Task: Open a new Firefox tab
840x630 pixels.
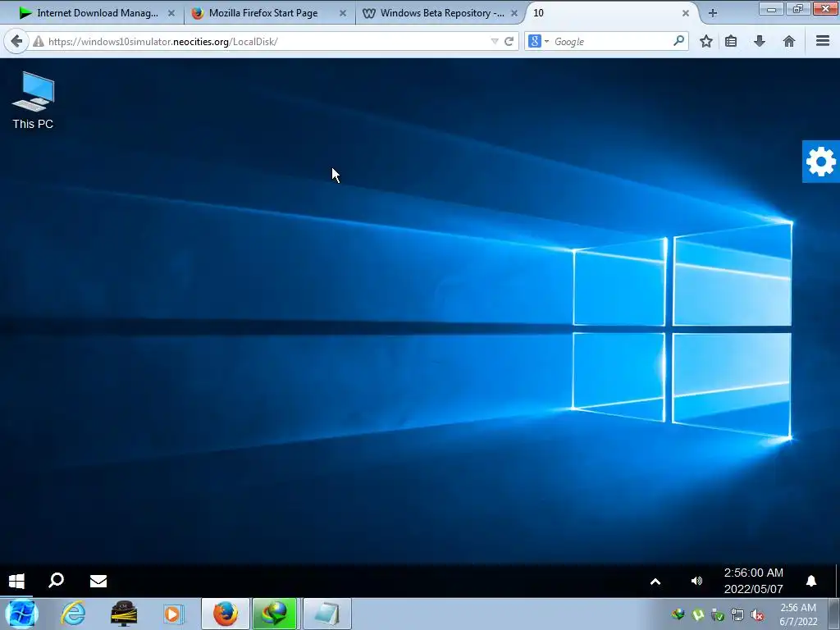Action: [713, 13]
